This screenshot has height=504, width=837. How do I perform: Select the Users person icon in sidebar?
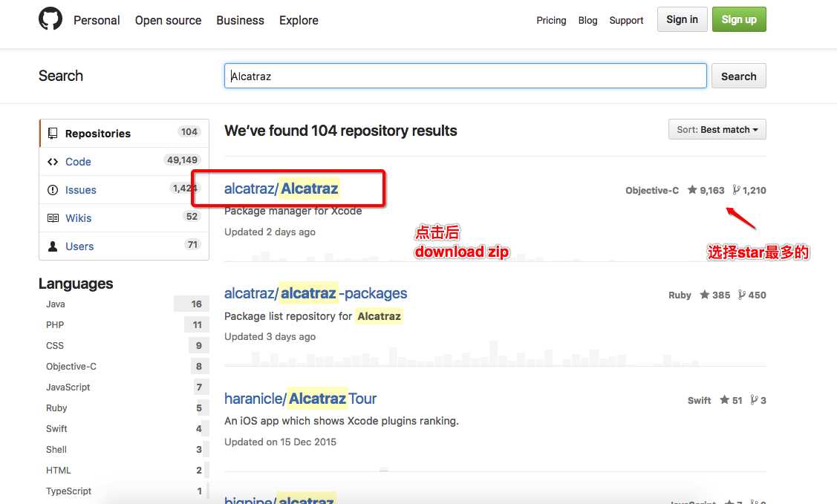click(x=52, y=246)
